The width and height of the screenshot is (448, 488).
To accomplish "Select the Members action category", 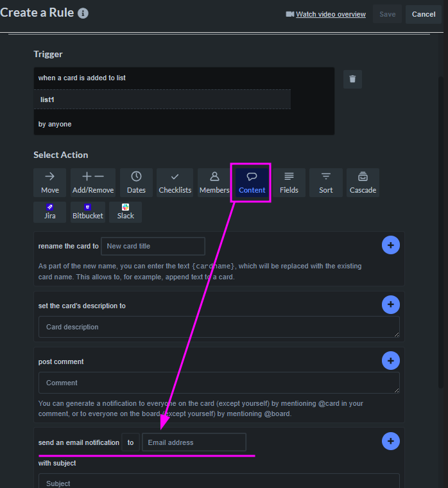I will 214,183.
